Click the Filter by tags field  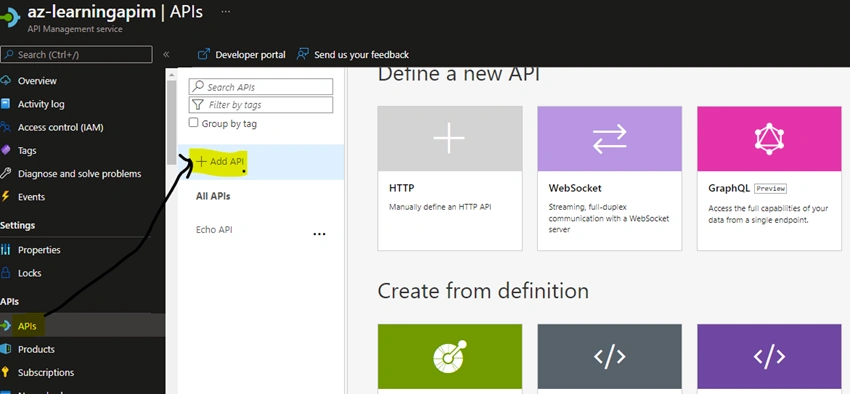pyautogui.click(x=261, y=105)
